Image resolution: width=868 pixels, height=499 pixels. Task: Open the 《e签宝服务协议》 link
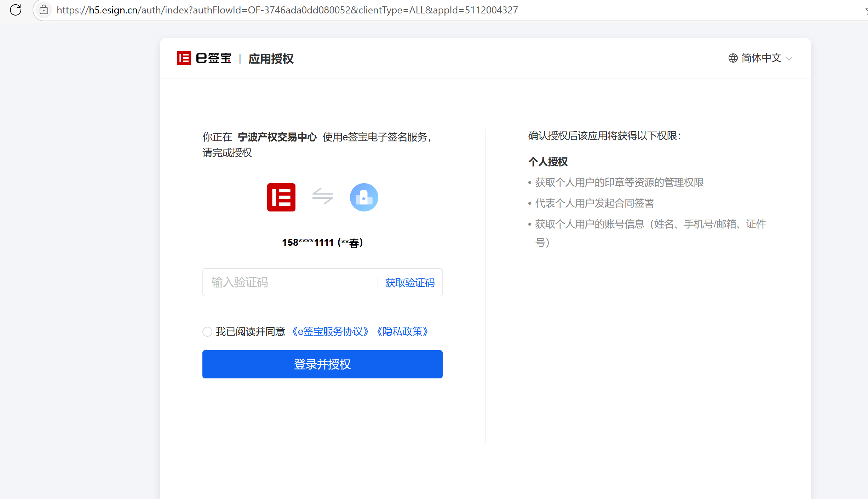point(330,332)
